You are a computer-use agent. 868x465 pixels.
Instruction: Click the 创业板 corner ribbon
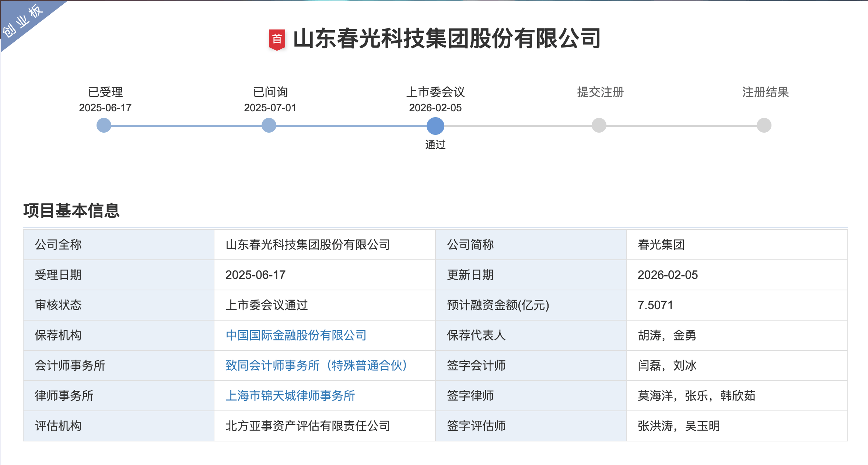[x=23, y=21]
